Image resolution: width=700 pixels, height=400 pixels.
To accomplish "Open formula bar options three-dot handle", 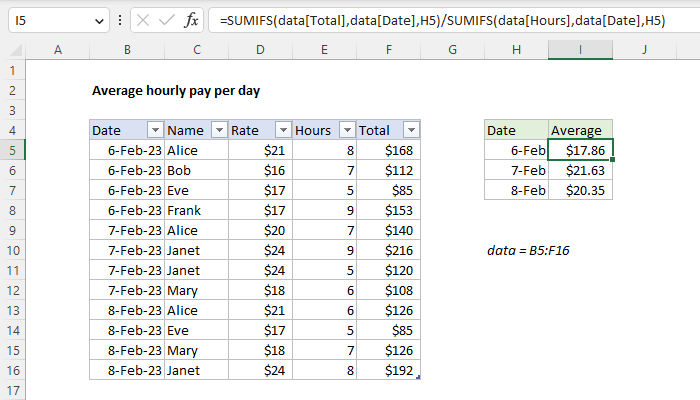I will [120, 20].
